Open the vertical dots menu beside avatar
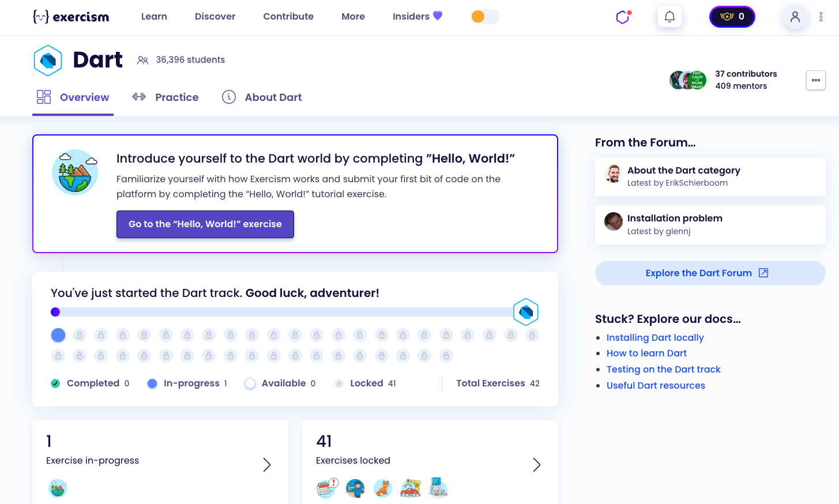Screen dimensions: 839x504 point(821,17)
